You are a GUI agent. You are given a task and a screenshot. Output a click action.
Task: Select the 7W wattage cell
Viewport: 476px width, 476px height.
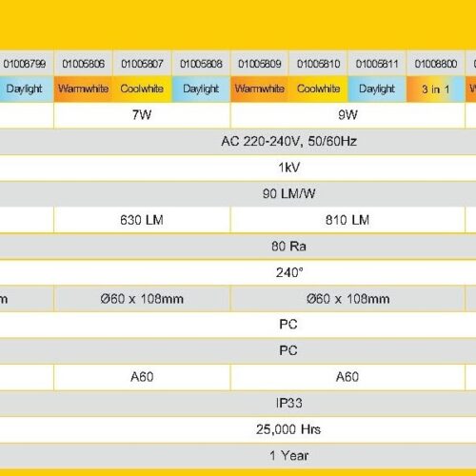tap(142, 115)
